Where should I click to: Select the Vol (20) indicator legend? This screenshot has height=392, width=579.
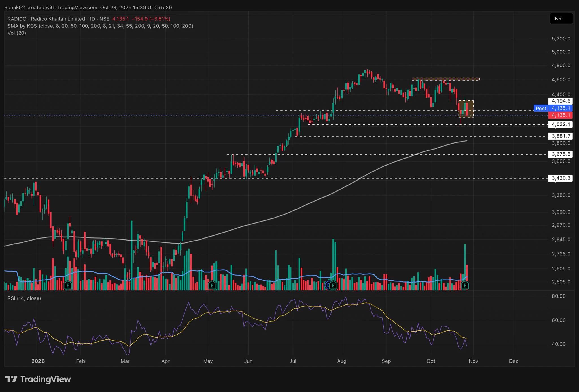pos(17,33)
